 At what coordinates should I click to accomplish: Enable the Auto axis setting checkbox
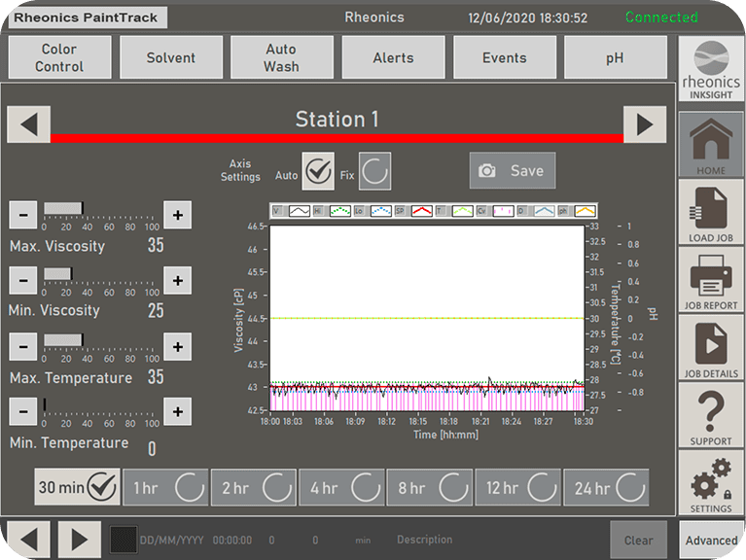tap(318, 171)
